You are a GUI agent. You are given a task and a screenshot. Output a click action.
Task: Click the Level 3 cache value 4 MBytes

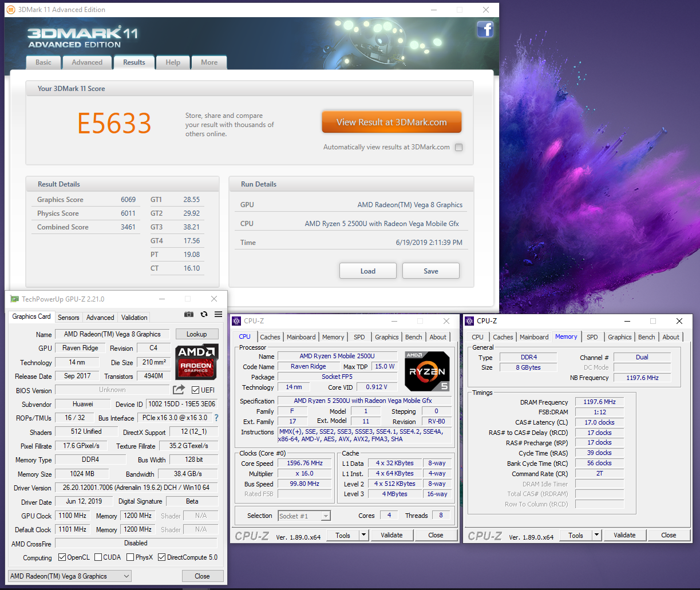tap(395, 494)
